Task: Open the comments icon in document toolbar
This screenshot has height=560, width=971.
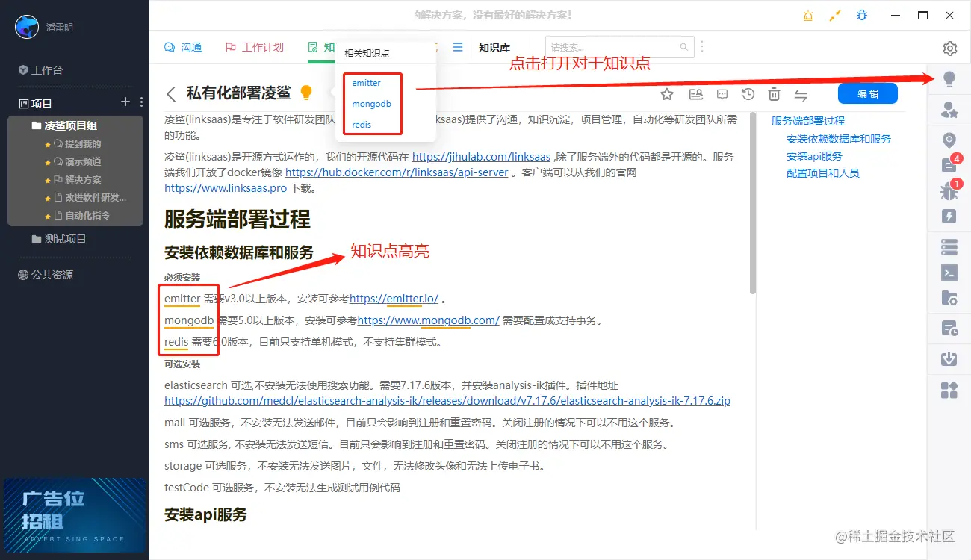Action: click(722, 94)
